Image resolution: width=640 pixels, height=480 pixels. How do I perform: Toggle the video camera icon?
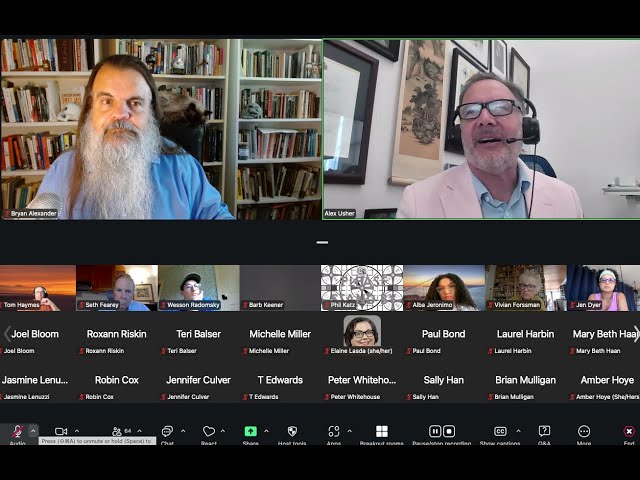[x=61, y=431]
